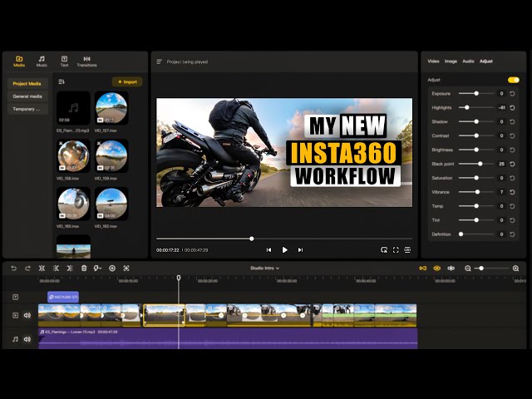
Task: Delete the selected clip using the trash icon
Action: click(84, 268)
